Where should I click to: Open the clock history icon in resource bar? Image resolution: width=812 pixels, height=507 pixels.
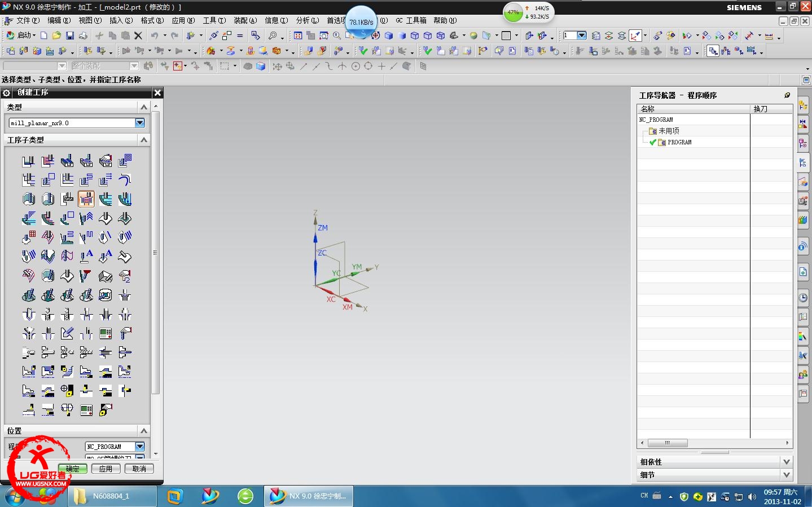[803, 298]
